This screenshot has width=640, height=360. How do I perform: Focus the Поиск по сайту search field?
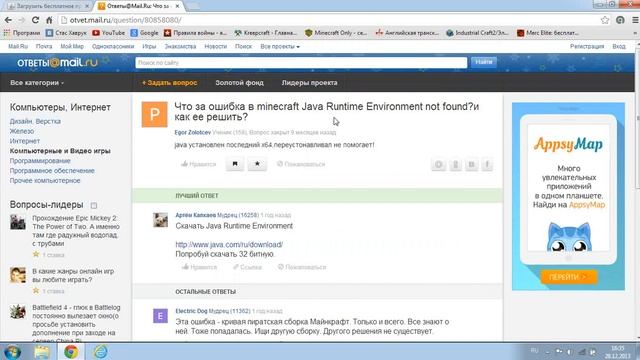(x=301, y=62)
